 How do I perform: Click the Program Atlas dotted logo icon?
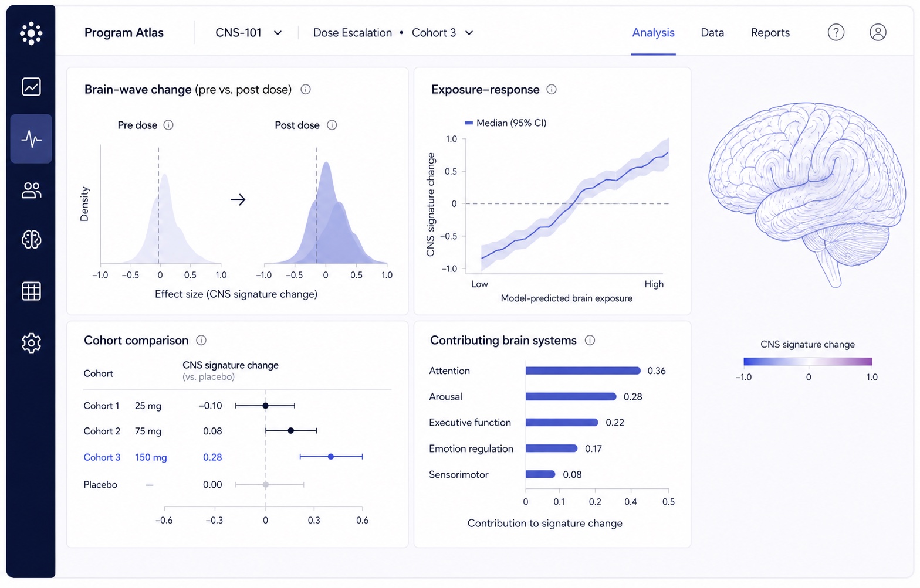click(31, 33)
